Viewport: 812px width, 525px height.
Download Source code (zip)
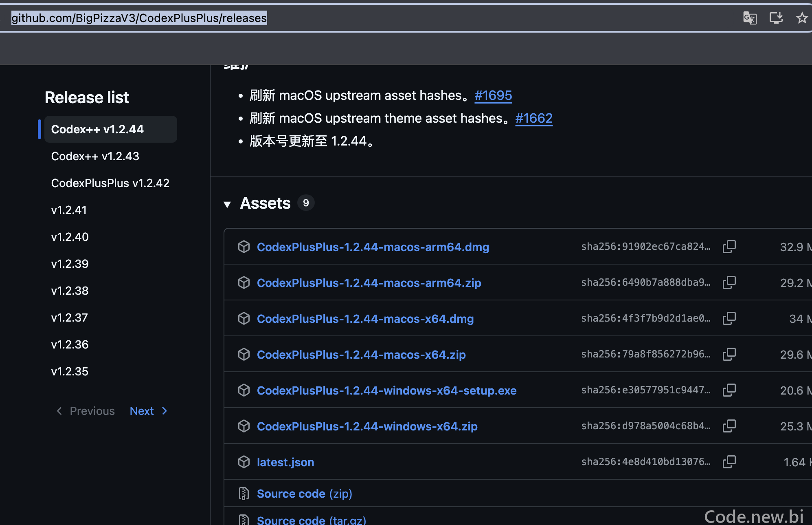(x=305, y=494)
